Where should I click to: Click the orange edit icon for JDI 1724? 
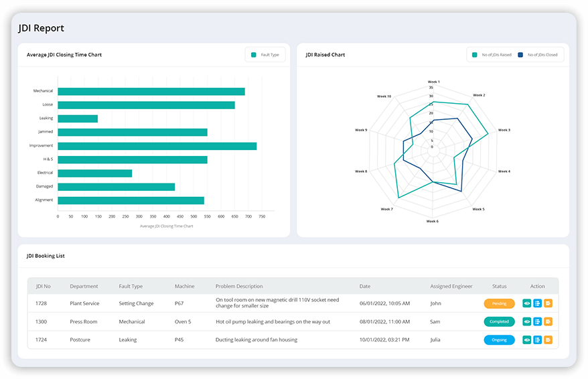[548, 339]
